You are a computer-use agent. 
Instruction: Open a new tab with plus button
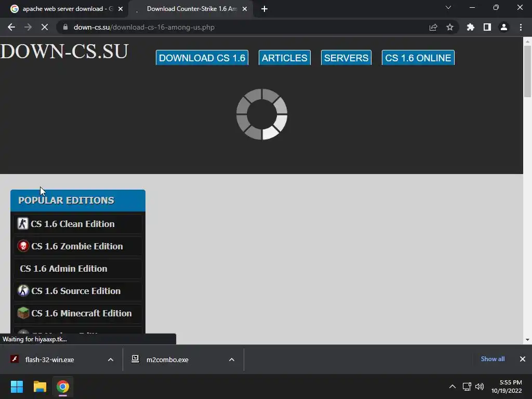point(264,9)
